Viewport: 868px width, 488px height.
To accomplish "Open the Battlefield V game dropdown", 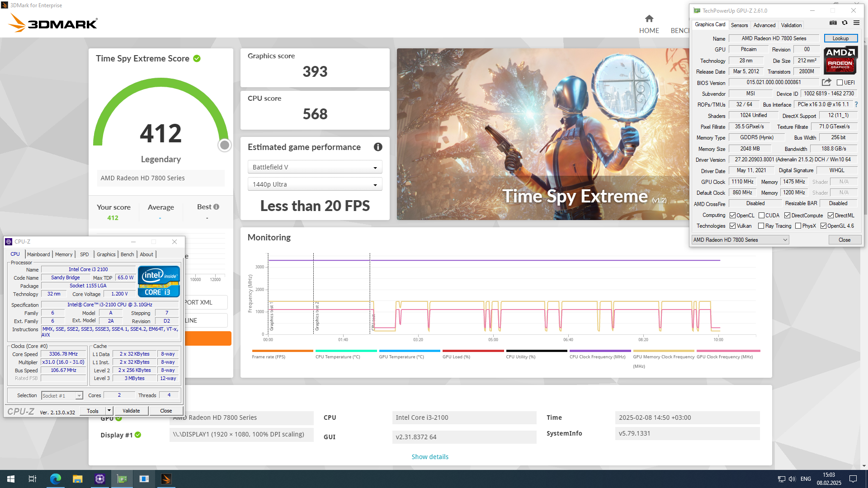I will [315, 167].
